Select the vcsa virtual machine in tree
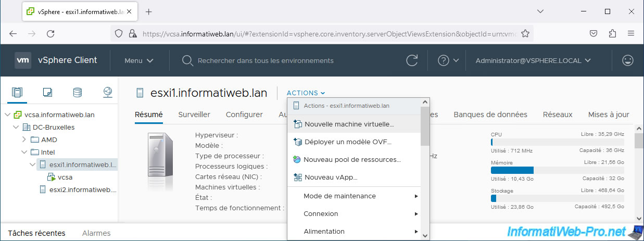 click(65, 177)
